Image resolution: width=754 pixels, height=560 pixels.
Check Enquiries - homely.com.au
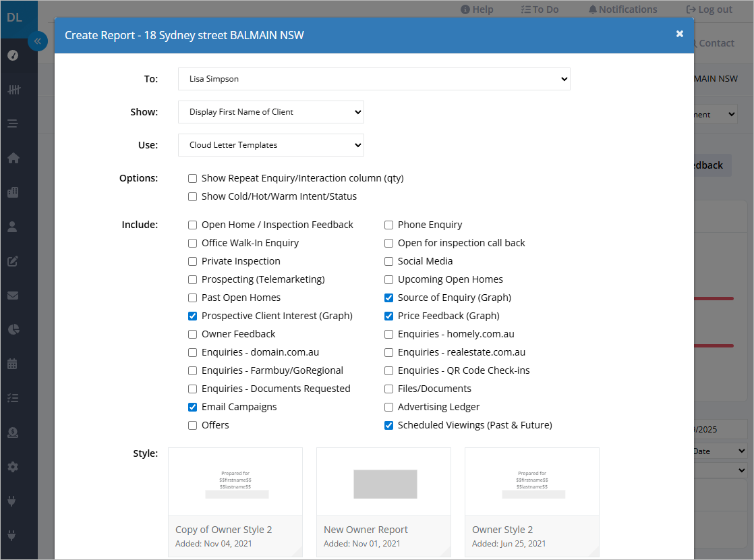[388, 335]
